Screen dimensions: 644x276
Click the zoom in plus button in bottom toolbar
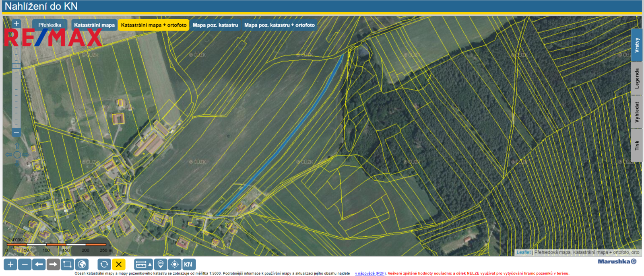(x=10, y=264)
